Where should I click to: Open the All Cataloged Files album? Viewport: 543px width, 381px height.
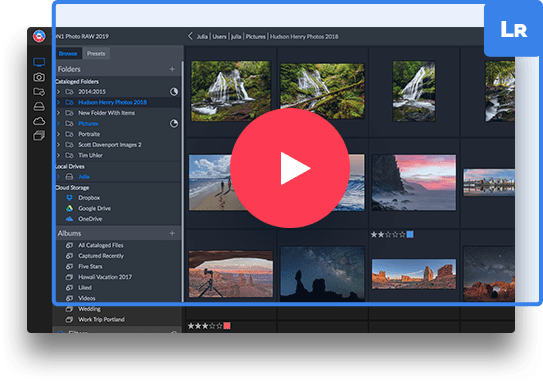[x=100, y=245]
